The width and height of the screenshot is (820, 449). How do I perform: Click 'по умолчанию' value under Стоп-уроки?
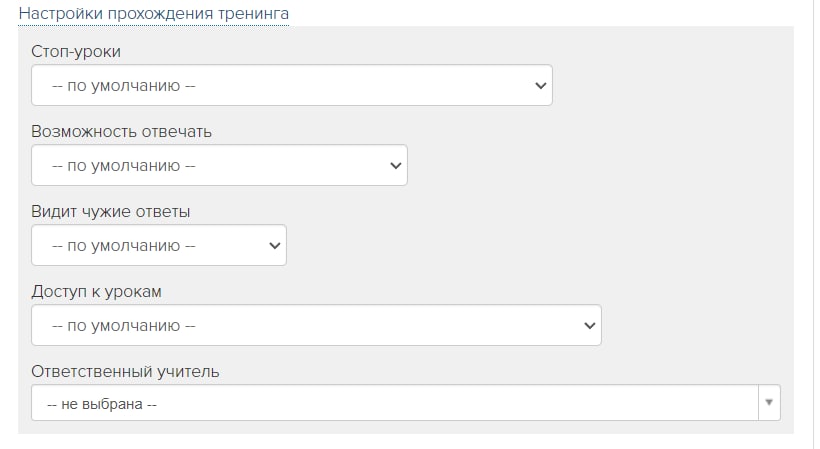123,86
